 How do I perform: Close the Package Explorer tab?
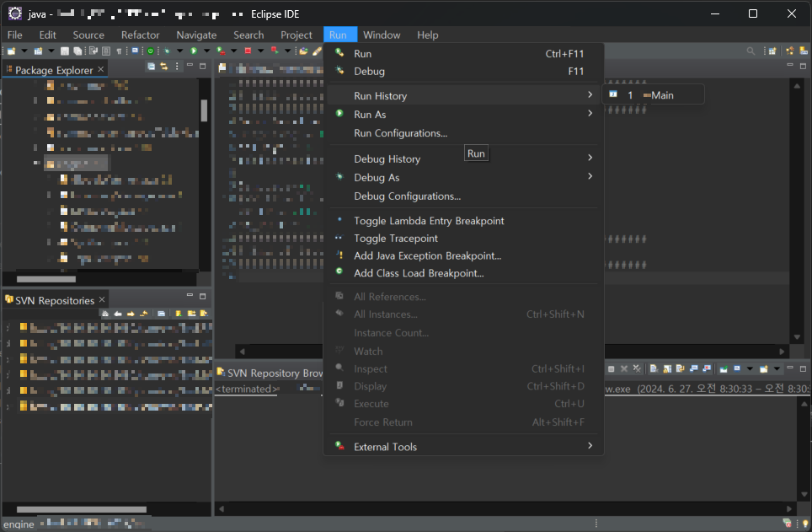[101, 69]
